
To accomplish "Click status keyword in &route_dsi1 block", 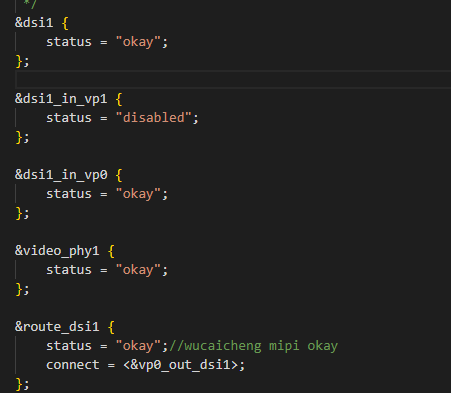I will pyautogui.click(x=69, y=346).
